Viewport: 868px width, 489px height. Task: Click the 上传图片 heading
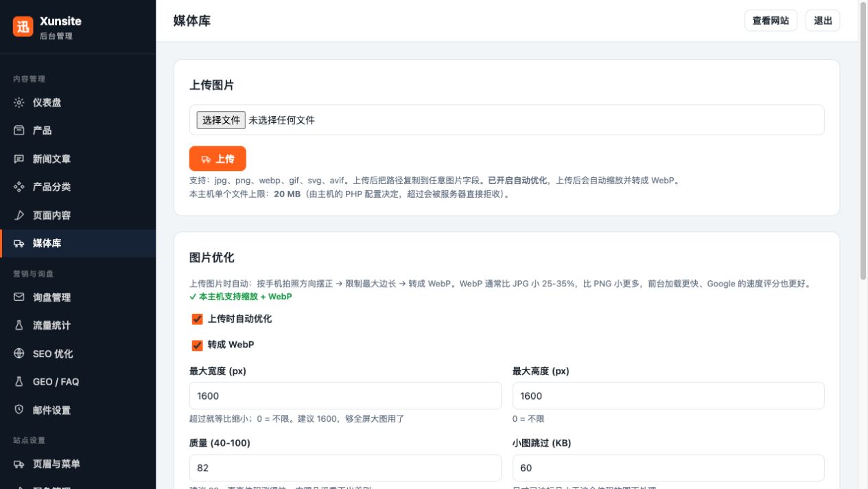(x=212, y=85)
